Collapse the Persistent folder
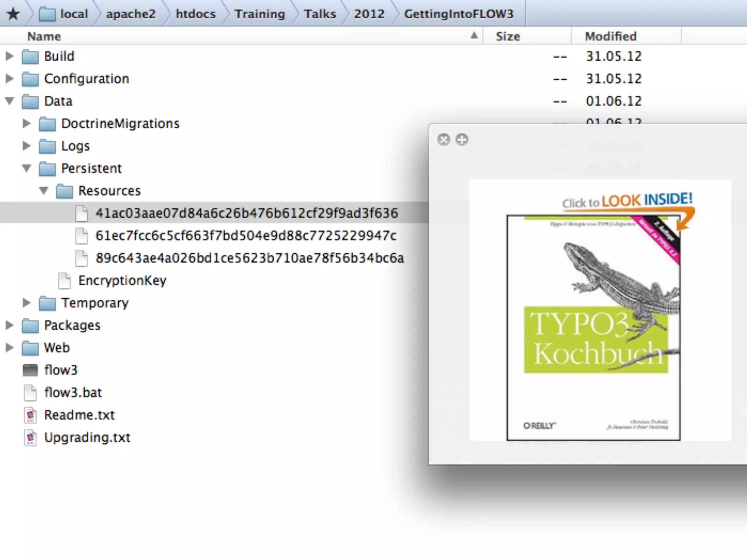Screen dimensions: 747x560 point(26,168)
